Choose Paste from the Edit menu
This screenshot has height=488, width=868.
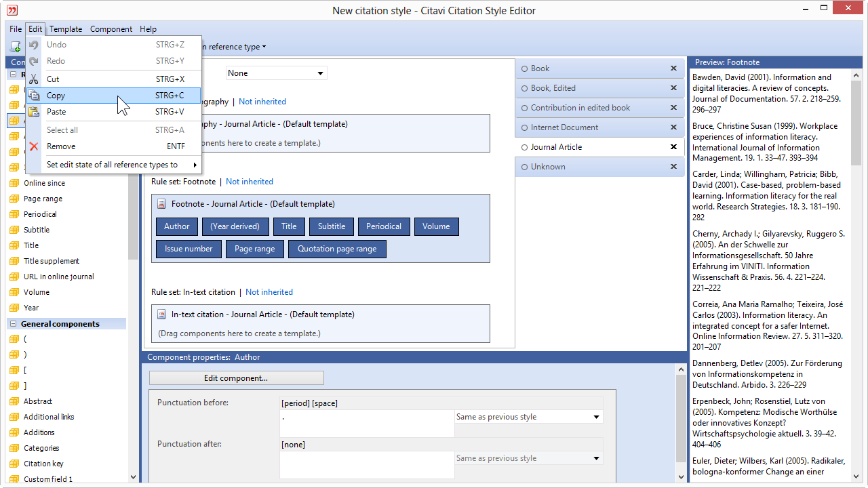(x=113, y=112)
